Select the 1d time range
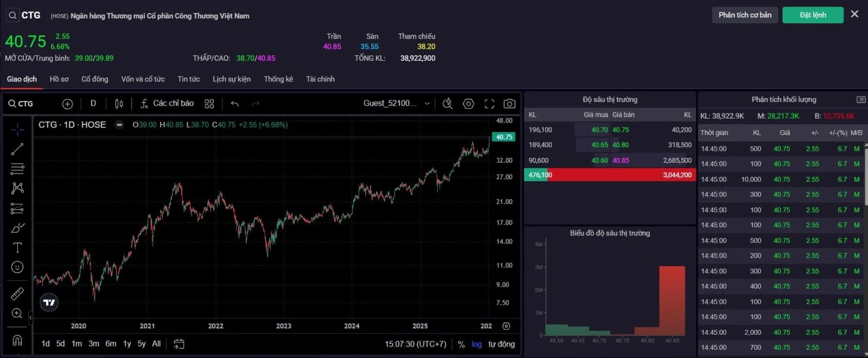This screenshot has width=868, height=358. pyautogui.click(x=46, y=344)
